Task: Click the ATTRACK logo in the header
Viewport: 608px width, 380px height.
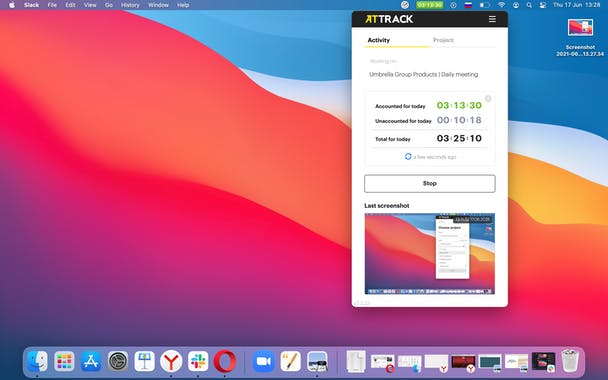Action: click(389, 19)
